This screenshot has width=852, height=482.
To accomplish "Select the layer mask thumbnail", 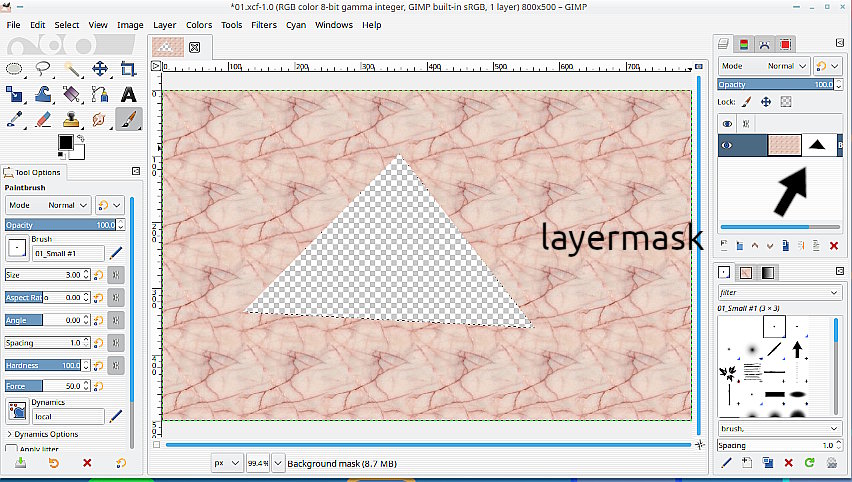I will [x=818, y=145].
